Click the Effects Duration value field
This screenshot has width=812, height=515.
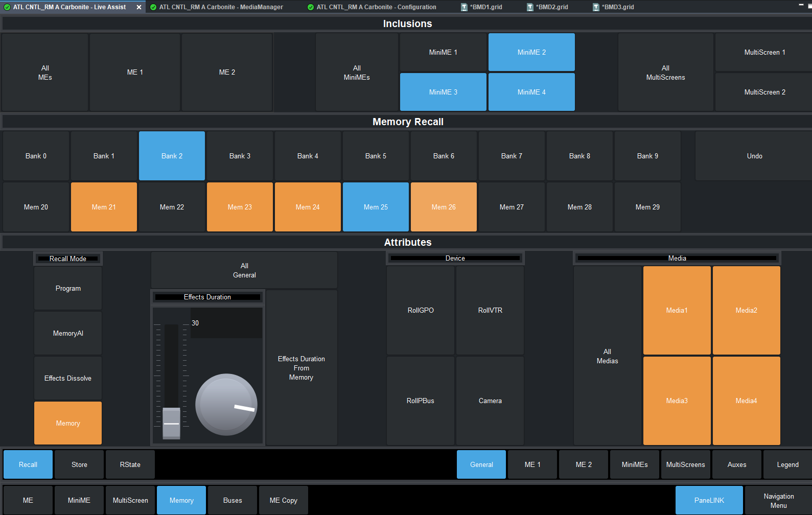[x=226, y=323]
